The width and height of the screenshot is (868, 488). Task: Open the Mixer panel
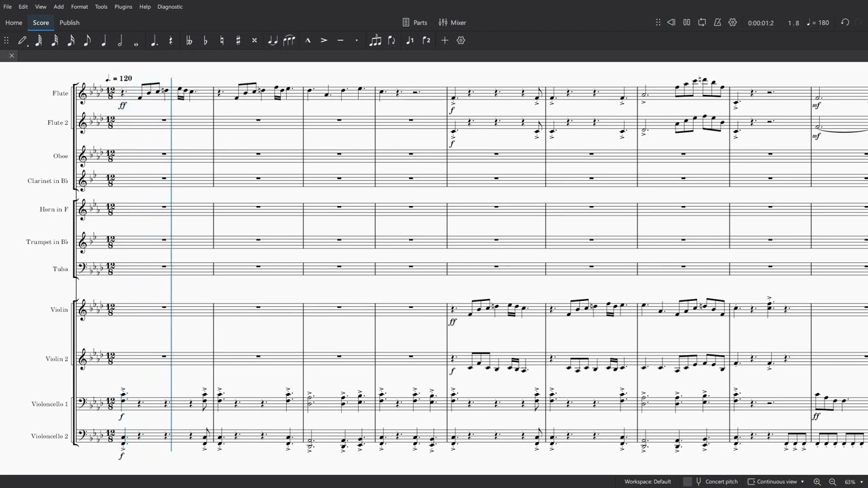[452, 22]
